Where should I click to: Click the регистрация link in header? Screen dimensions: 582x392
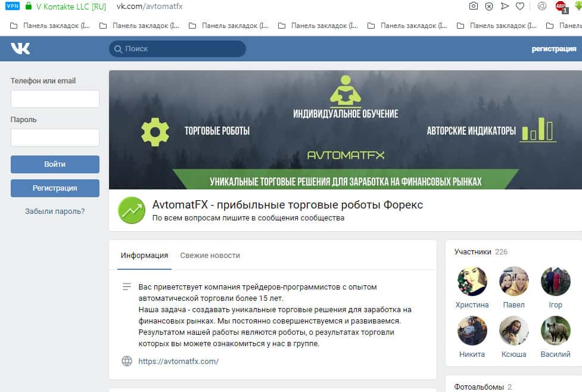click(x=554, y=49)
